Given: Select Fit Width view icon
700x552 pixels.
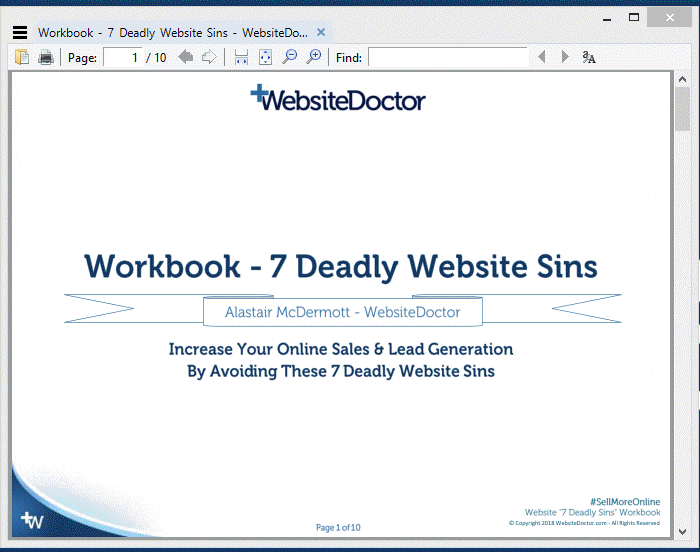Looking at the screenshot, I should tap(241, 57).
